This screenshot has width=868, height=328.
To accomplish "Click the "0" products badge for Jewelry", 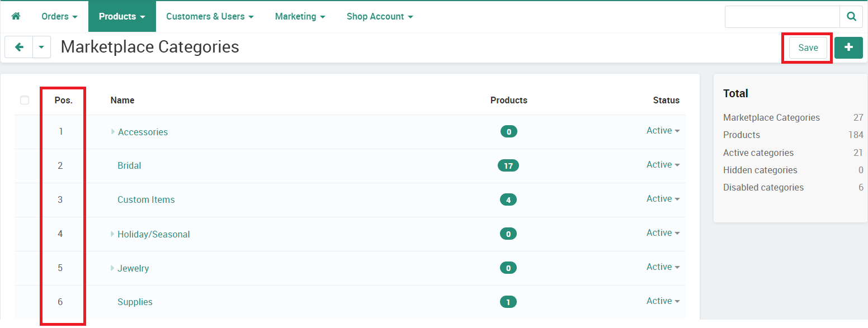I will click(x=508, y=268).
